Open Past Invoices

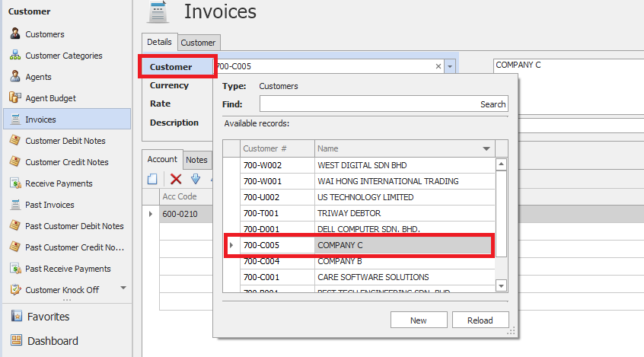tap(49, 205)
